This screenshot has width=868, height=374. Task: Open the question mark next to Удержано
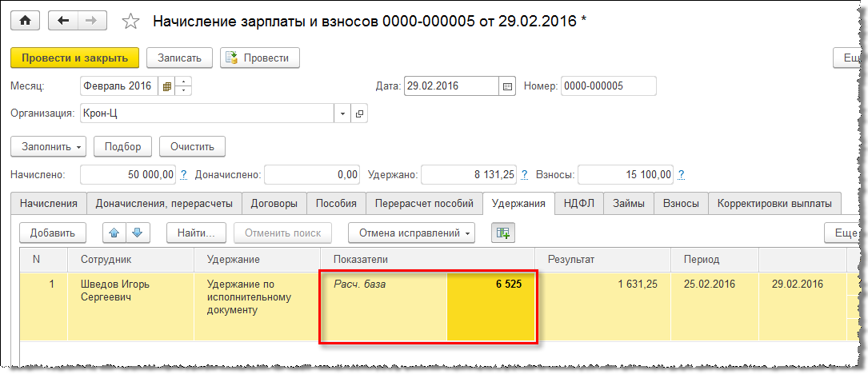tap(524, 175)
